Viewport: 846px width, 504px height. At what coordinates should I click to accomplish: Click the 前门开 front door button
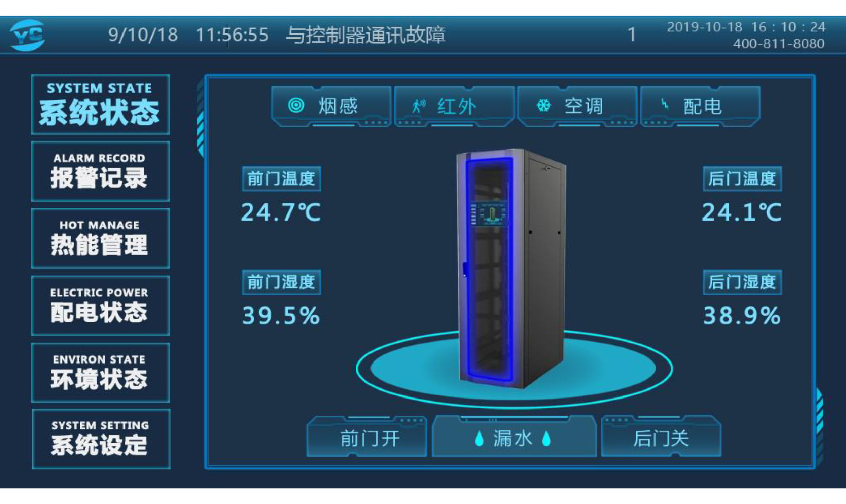pos(367,437)
